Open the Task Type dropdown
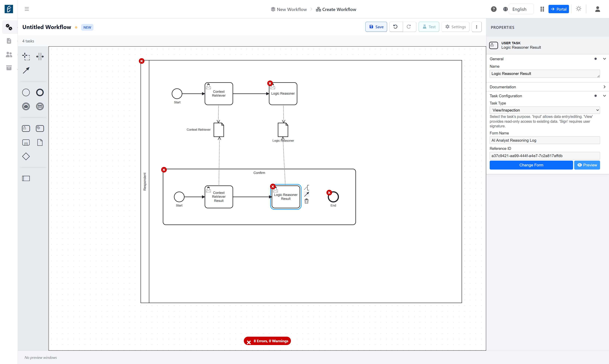609x364 pixels. 545,110
